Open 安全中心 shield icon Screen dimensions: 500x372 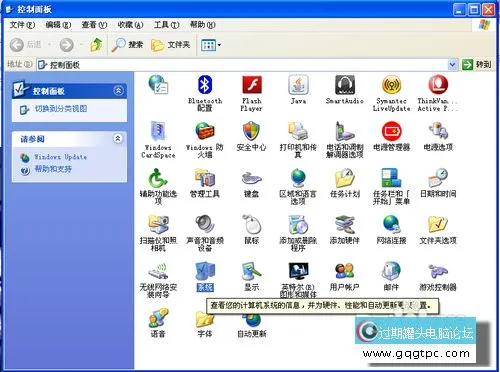(251, 132)
